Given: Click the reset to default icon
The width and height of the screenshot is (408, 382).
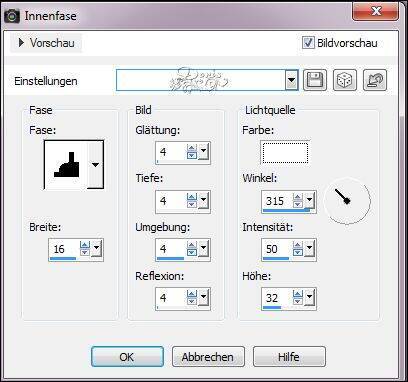Looking at the screenshot, I should coord(375,80).
